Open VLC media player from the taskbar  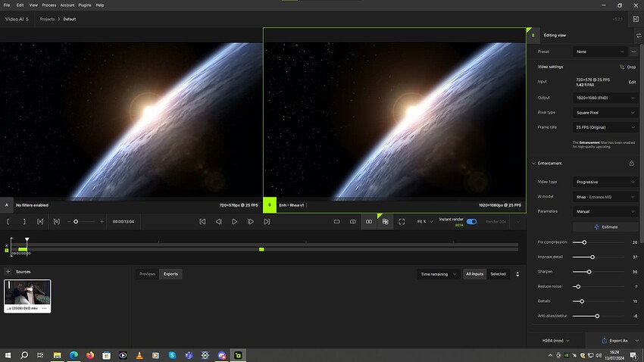(139, 355)
